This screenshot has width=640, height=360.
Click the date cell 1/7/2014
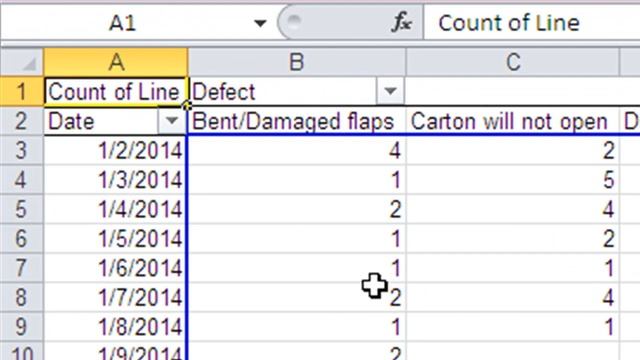click(116, 297)
